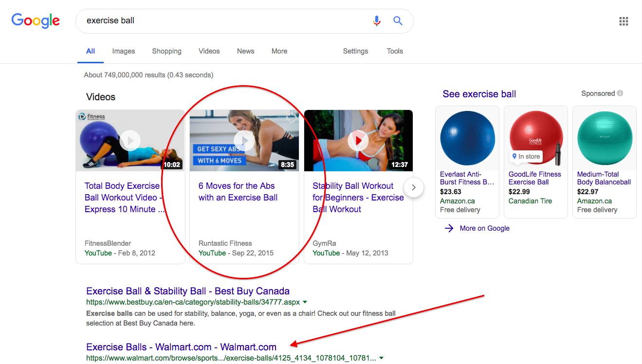Screen dimensions: 642x364
Task: Click the Sponsored info icon
Action: point(620,93)
